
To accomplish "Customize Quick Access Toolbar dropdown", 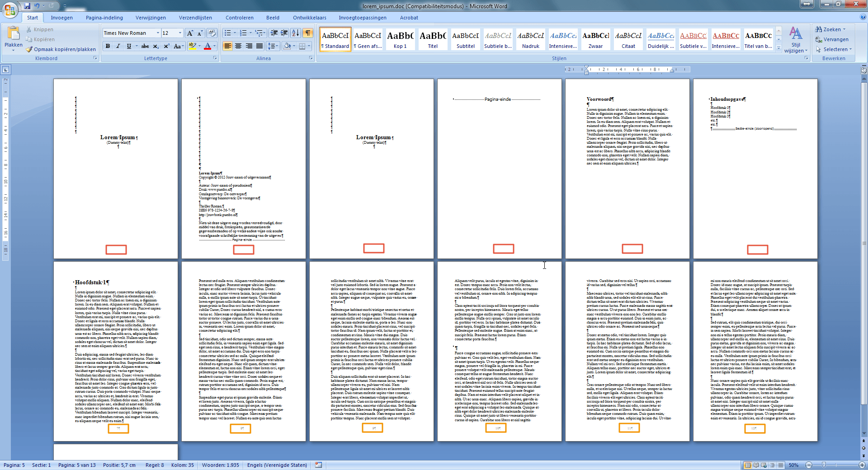I will tap(65, 6).
